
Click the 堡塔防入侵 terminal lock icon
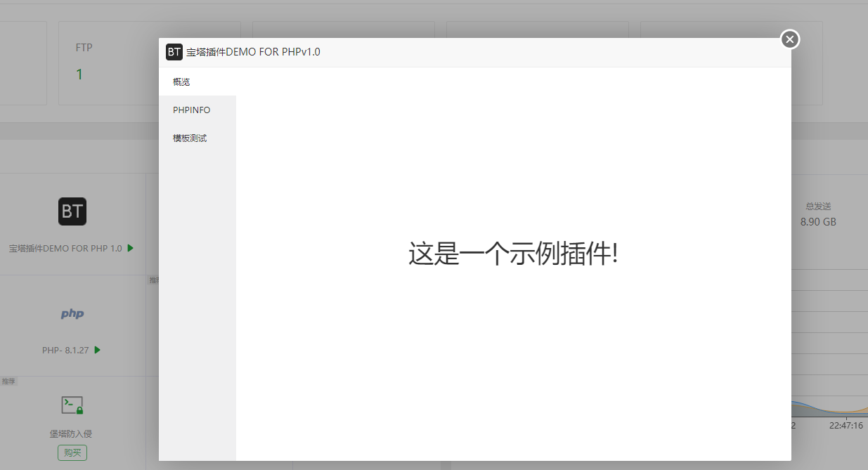point(72,405)
